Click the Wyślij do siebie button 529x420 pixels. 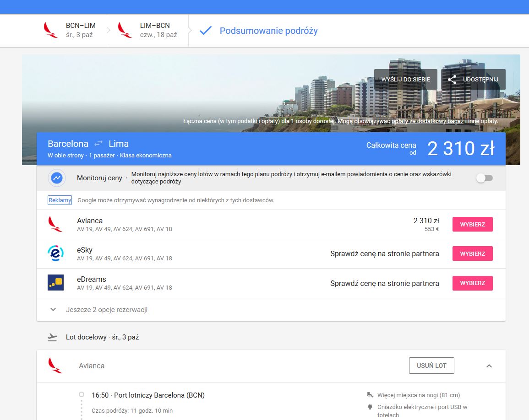[405, 80]
